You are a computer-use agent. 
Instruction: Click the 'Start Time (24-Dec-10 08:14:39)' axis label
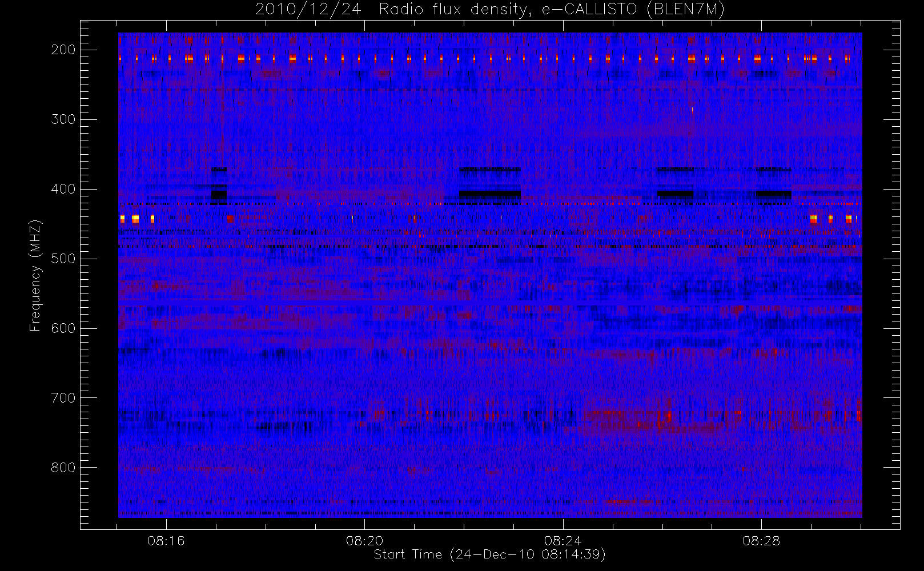point(489,554)
